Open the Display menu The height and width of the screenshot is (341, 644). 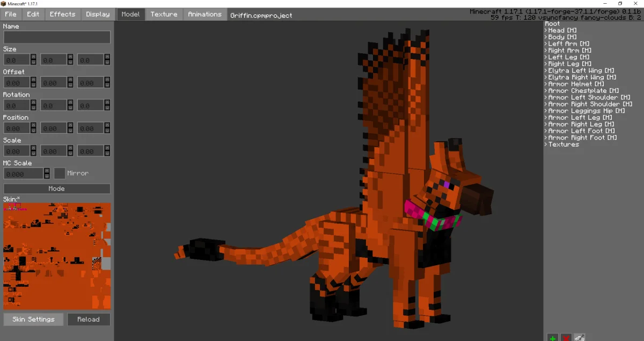pos(98,14)
